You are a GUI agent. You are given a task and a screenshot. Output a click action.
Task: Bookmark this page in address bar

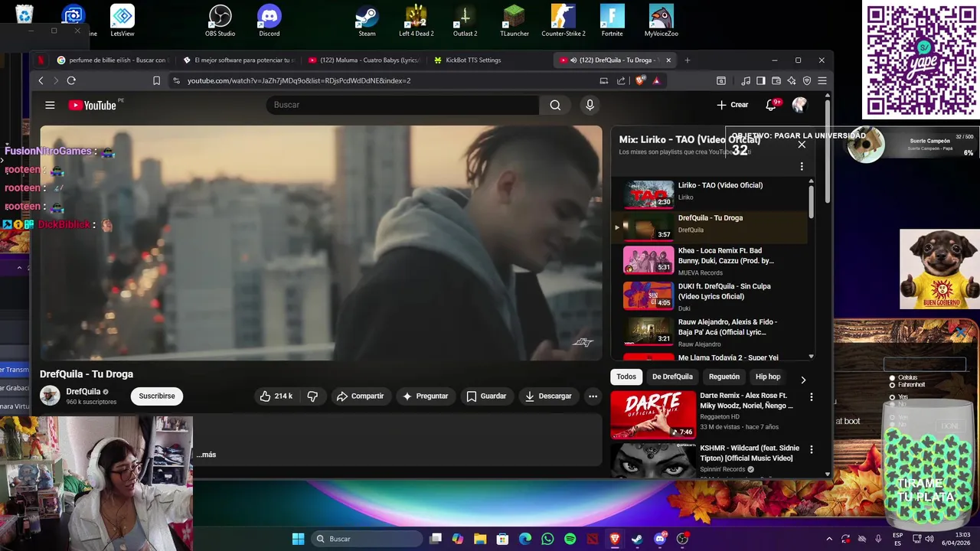(156, 80)
